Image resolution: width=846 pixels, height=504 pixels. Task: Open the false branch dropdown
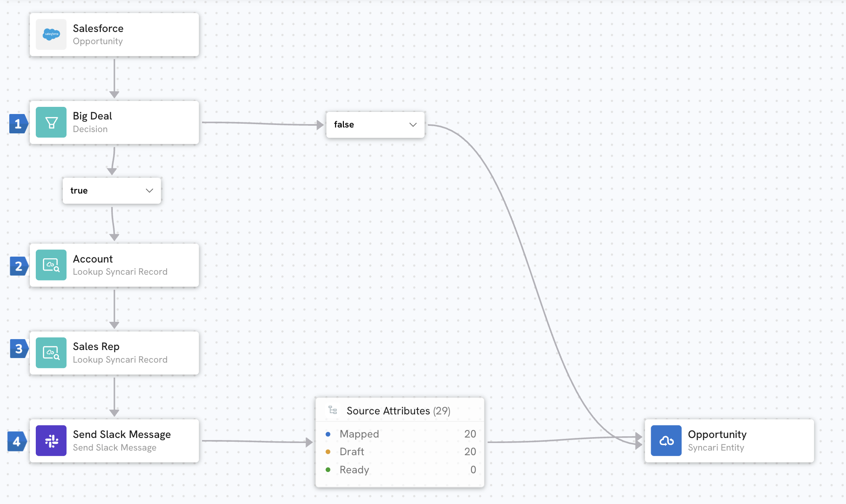click(375, 125)
